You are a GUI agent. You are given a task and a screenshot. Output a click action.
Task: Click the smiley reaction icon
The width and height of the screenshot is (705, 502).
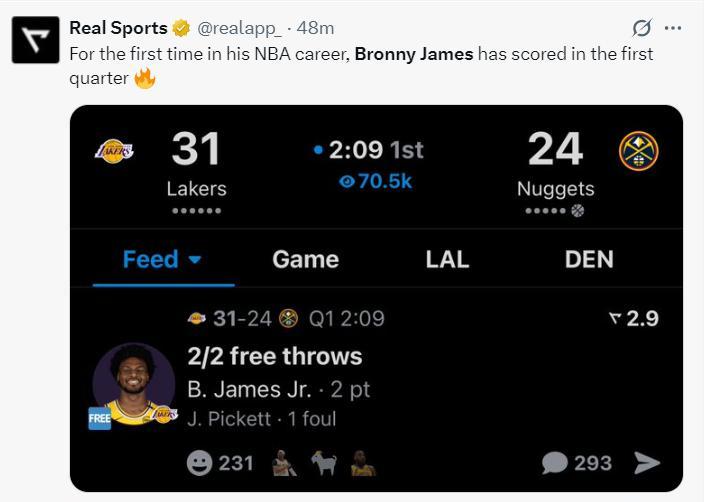(199, 463)
